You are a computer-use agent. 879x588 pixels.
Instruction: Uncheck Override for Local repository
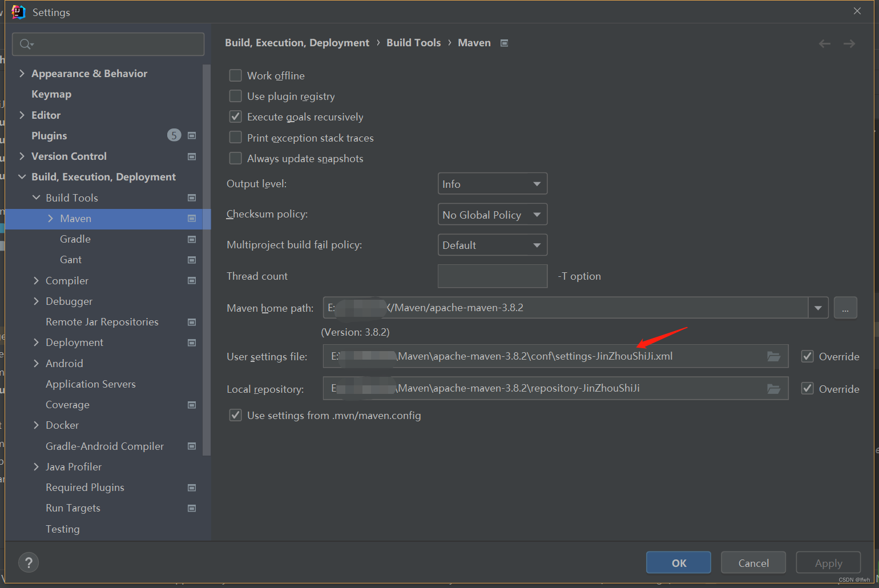coord(807,389)
